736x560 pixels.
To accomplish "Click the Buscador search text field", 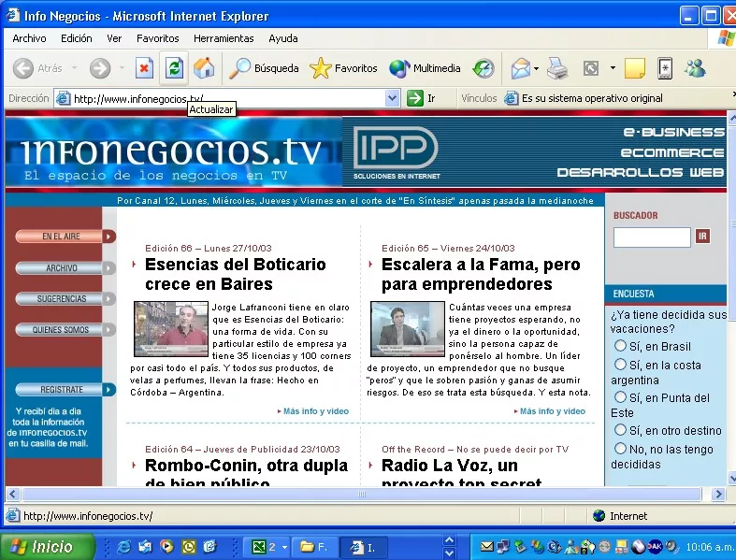I will pyautogui.click(x=652, y=237).
